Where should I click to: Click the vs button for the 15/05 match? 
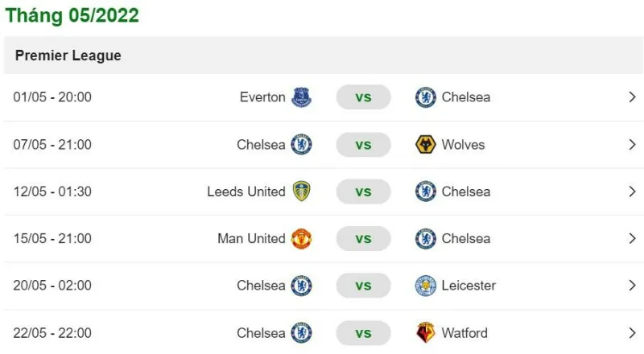tap(364, 239)
